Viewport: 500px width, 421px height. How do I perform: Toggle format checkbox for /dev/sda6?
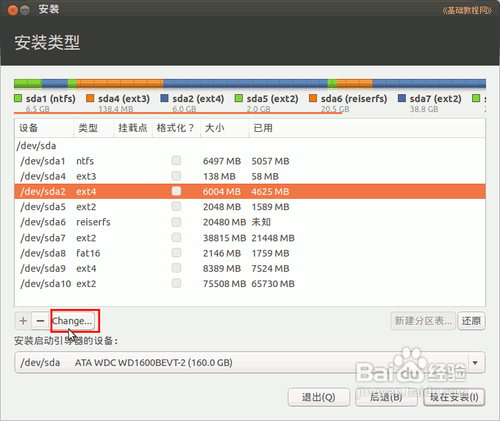pos(176,222)
